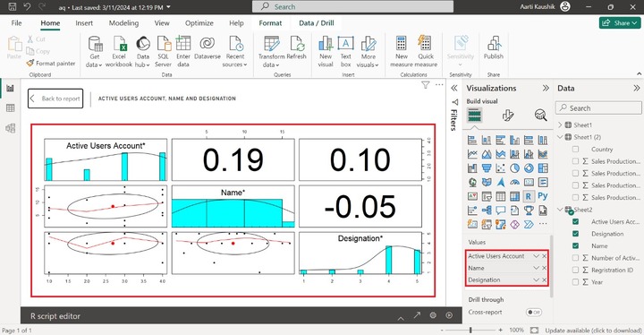Remove Name from Values

click(544, 268)
